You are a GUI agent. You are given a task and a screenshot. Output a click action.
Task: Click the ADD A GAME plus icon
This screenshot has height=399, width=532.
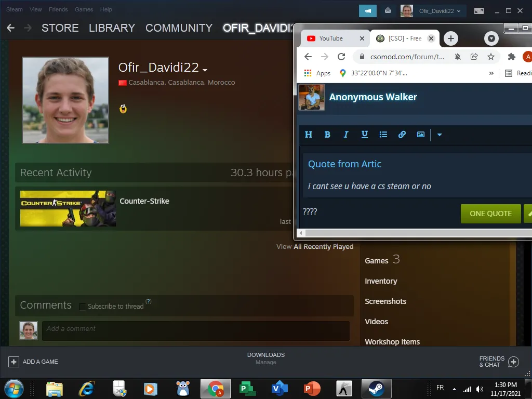[14, 362]
